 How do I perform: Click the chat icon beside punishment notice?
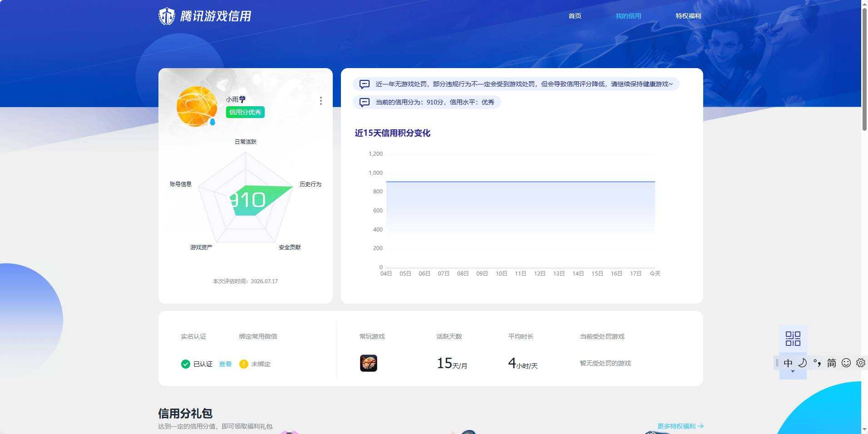click(365, 84)
